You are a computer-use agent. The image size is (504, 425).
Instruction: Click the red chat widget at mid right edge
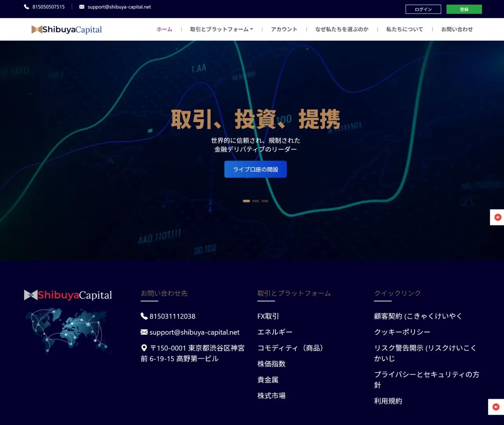tap(498, 217)
